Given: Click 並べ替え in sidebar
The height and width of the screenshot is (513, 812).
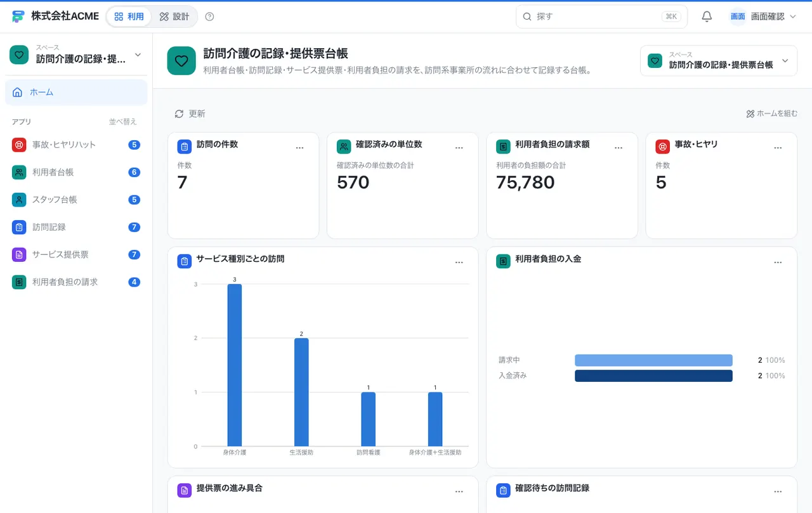Looking at the screenshot, I should pos(122,122).
